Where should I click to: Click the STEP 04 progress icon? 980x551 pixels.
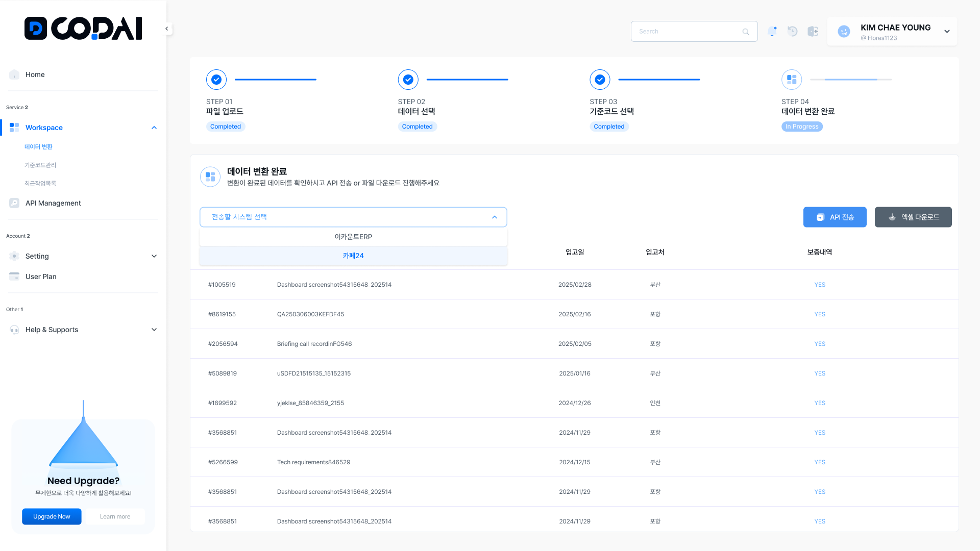tap(792, 80)
